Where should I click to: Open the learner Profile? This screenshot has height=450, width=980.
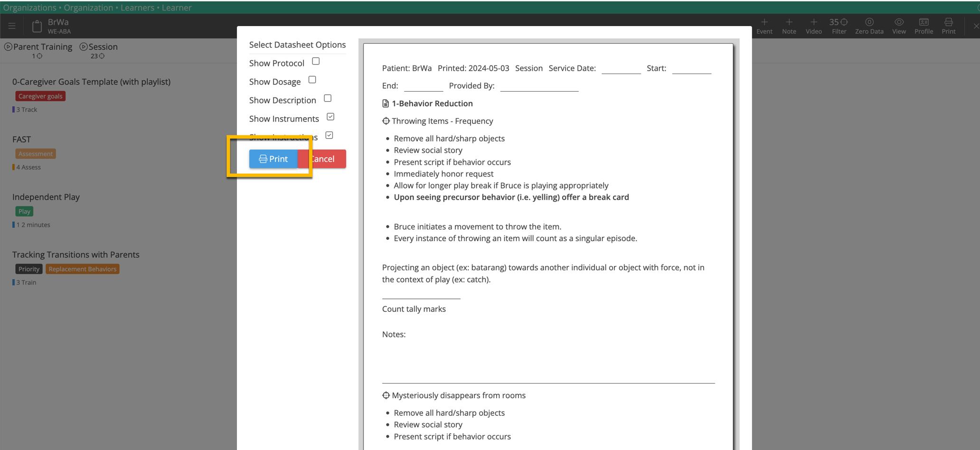[x=924, y=26]
